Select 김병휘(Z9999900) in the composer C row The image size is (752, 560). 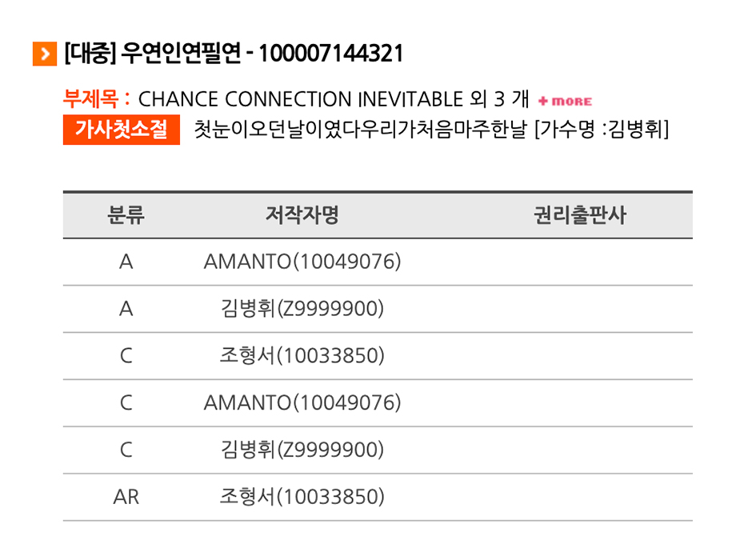pyautogui.click(x=302, y=450)
